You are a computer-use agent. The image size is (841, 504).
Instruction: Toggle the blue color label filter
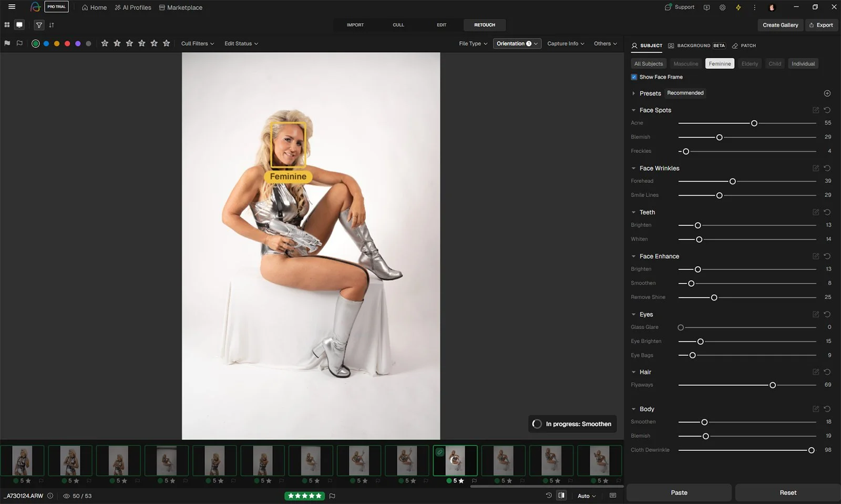tap(46, 44)
